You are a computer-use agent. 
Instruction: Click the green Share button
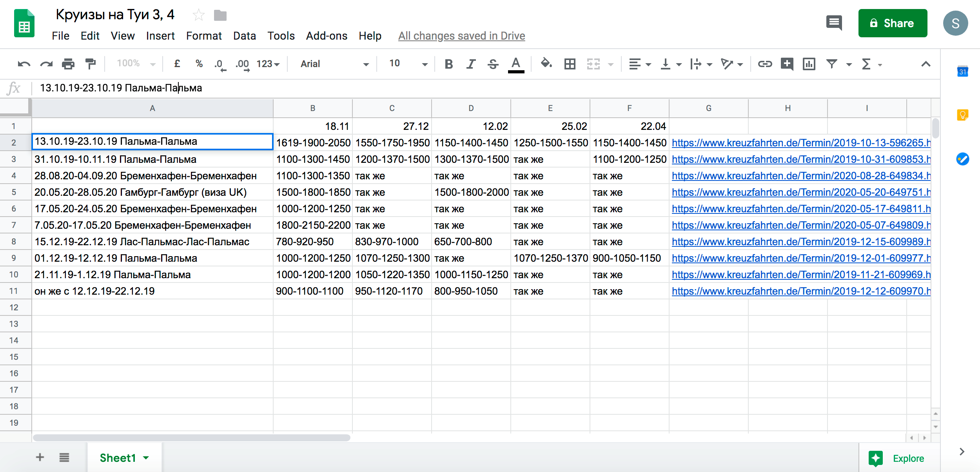893,23
